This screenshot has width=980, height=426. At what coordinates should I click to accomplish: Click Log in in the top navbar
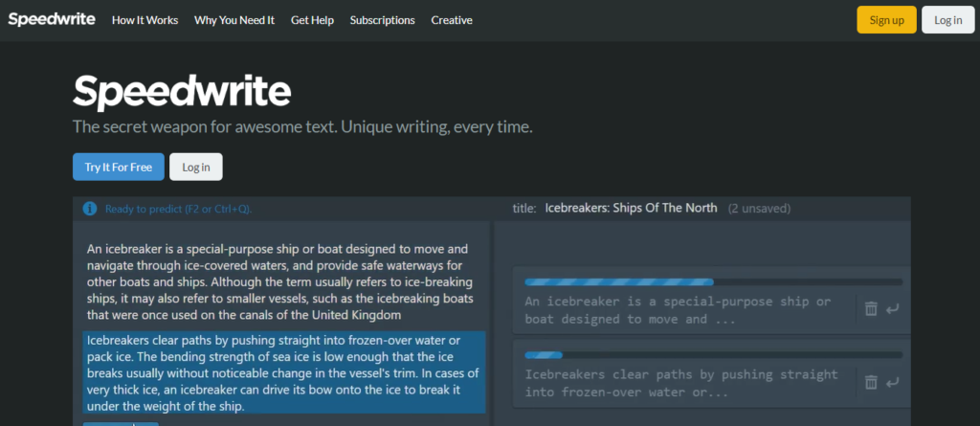[948, 20]
